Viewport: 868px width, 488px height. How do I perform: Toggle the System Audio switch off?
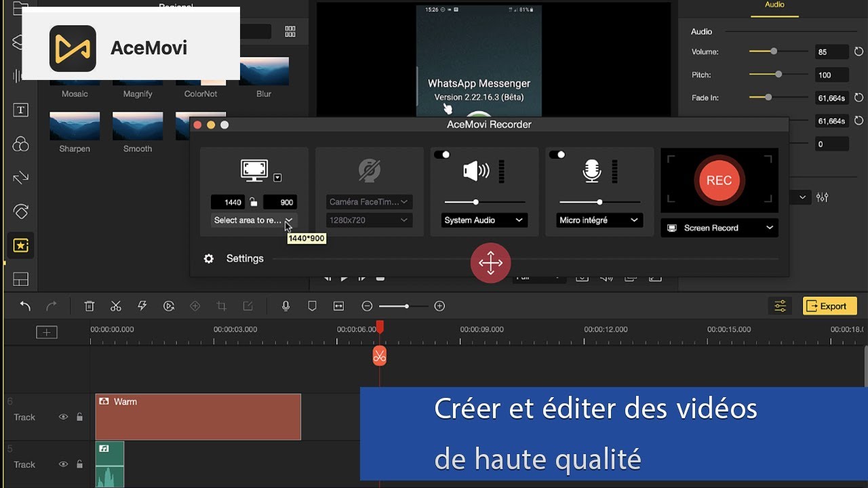pos(441,155)
